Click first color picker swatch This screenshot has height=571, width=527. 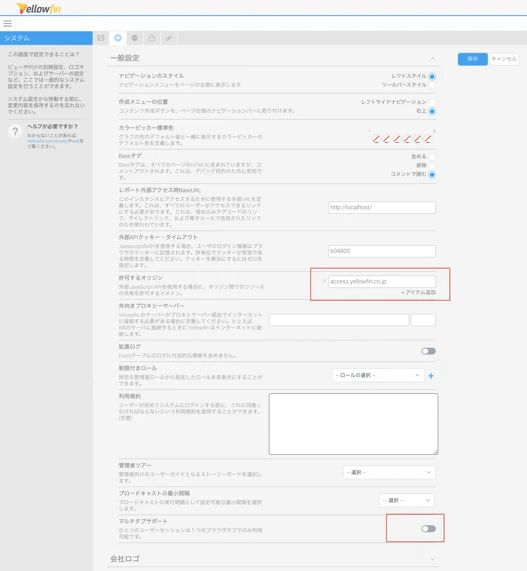[x=376, y=139]
